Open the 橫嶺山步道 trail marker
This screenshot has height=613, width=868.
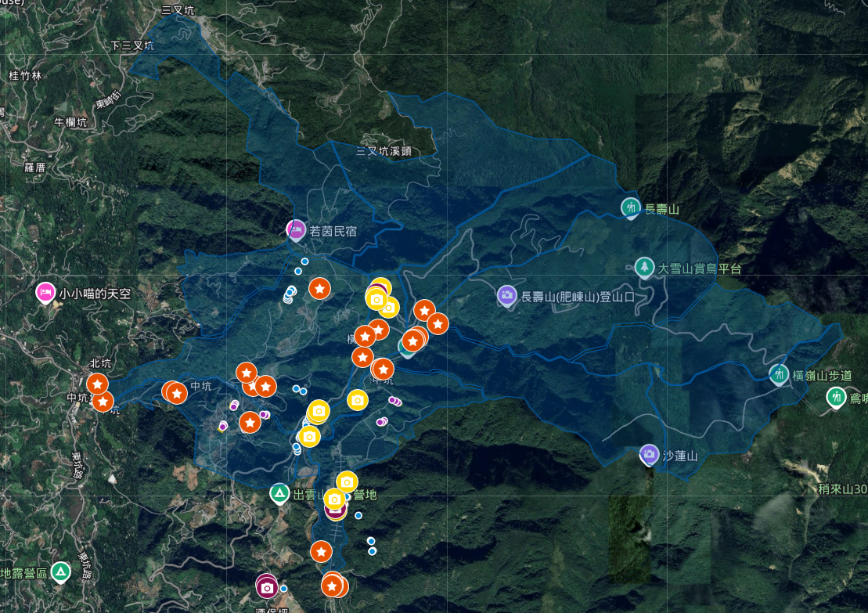point(778,373)
